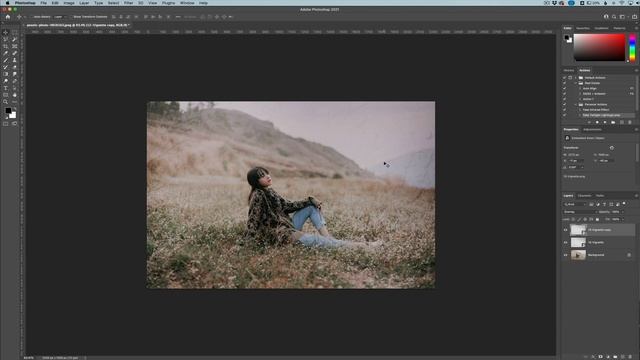The width and height of the screenshot is (640, 360).
Task: Create new action set folder icon
Action: point(613,122)
